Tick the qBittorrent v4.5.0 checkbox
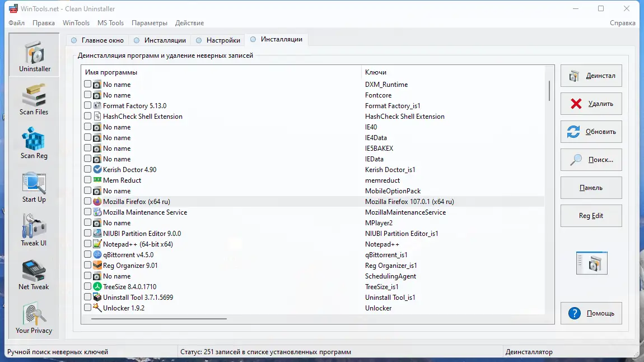Screen dimensions: 644x362 (87, 254)
